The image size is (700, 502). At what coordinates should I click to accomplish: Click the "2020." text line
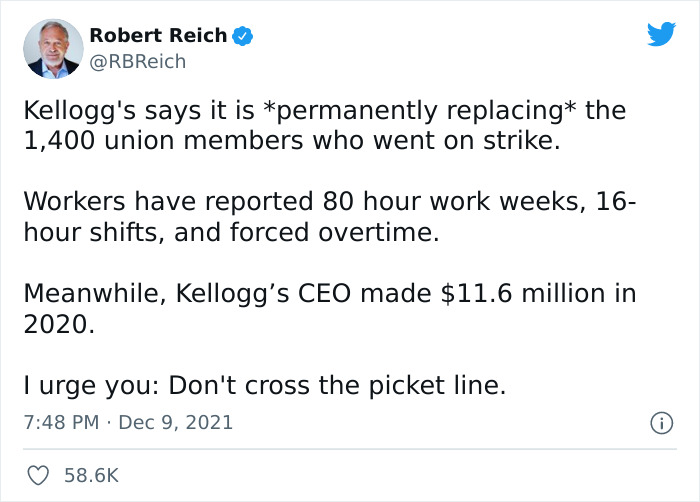coord(59,325)
